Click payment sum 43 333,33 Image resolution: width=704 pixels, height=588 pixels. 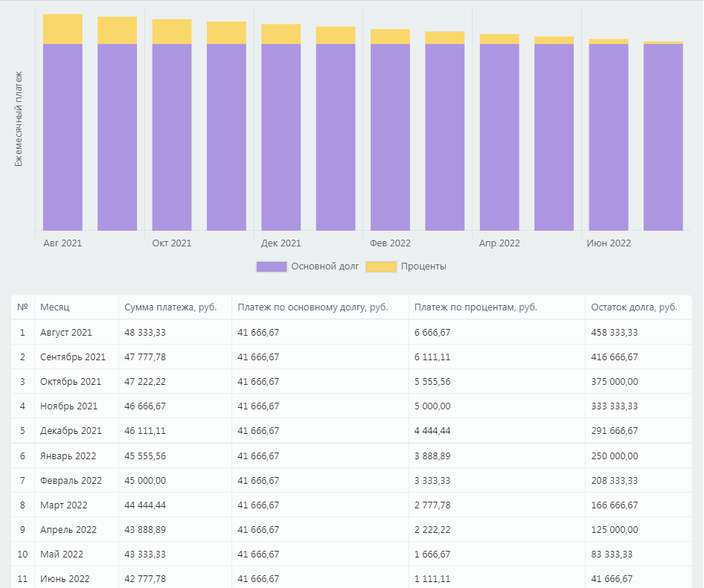pyautogui.click(x=145, y=555)
